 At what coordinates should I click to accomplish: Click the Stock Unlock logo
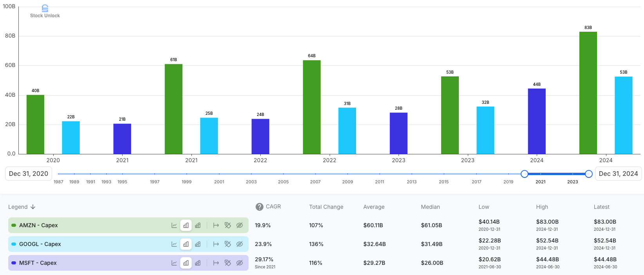click(45, 11)
